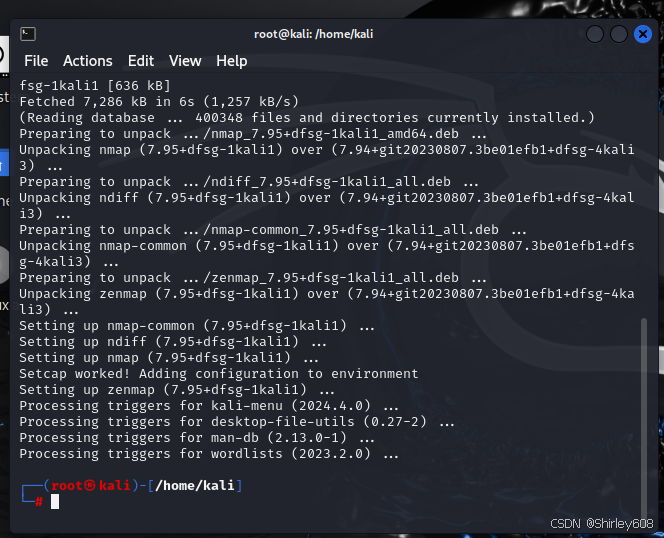Click 'Reading database ... 400348 files' line
This screenshot has width=664, height=538.
pos(307,118)
